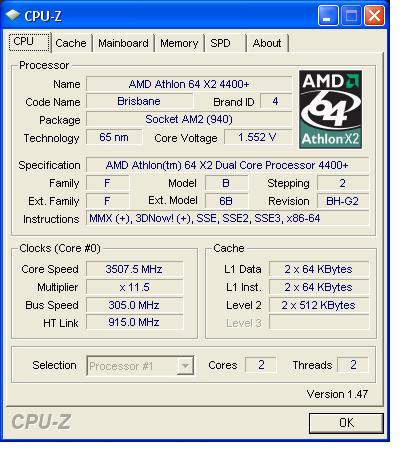This screenshot has width=401, height=449.
Task: Open the Mainboard tab
Action: pos(123,43)
